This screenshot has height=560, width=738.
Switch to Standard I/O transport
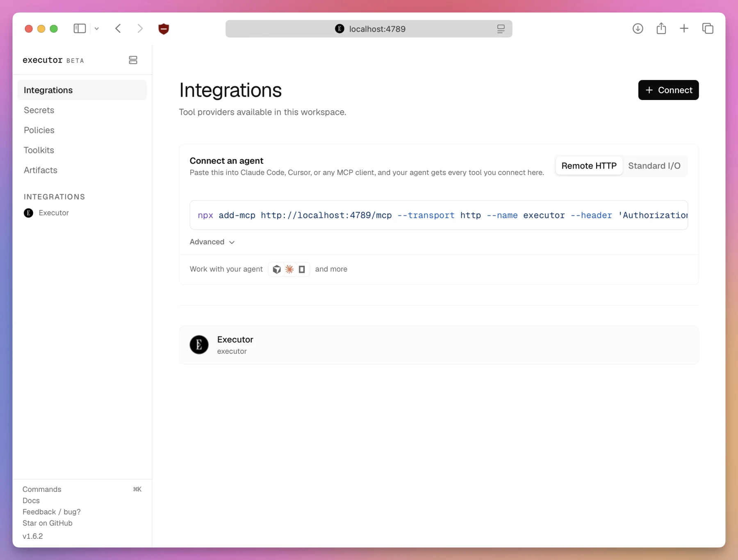click(654, 166)
